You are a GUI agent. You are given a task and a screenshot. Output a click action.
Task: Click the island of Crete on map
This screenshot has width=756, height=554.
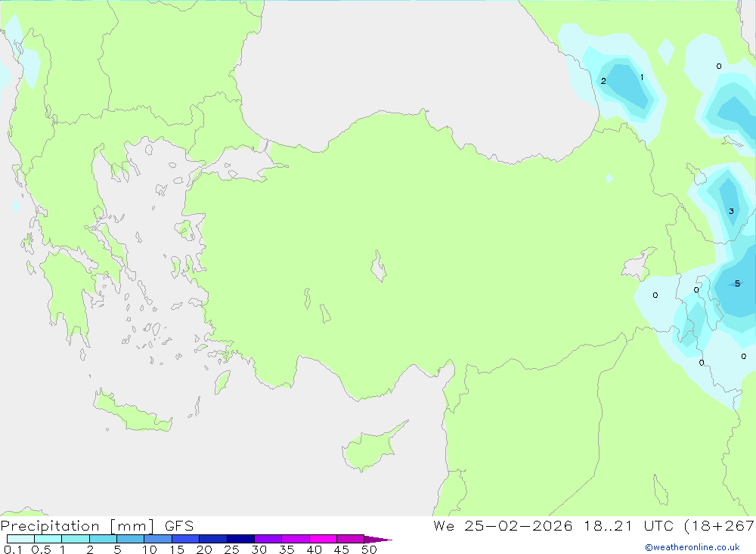tap(131, 412)
